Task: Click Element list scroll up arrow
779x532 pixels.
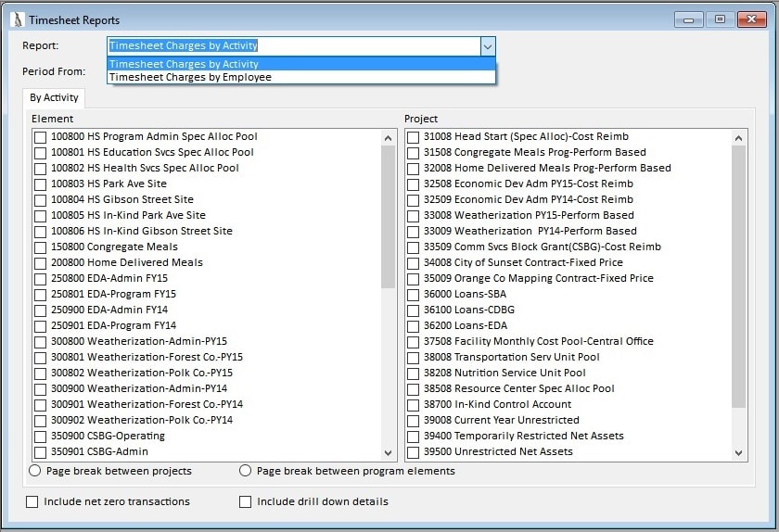Action: click(x=388, y=138)
